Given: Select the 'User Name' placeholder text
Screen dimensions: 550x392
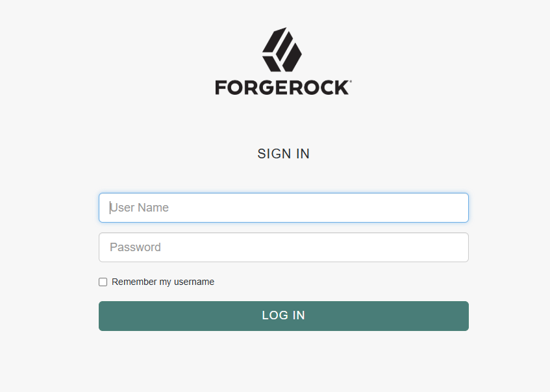Looking at the screenshot, I should pyautogui.click(x=139, y=208).
